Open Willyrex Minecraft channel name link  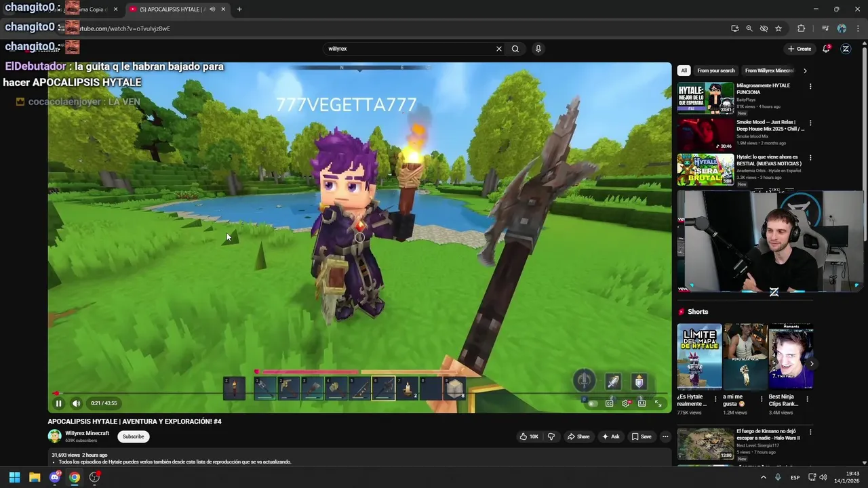point(87,433)
